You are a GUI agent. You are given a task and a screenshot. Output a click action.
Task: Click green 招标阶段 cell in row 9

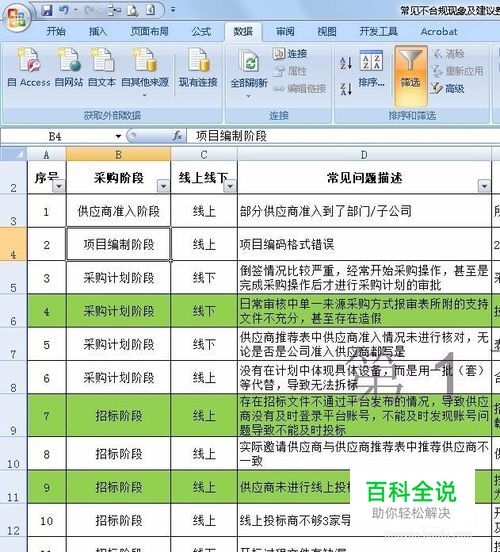click(118, 416)
